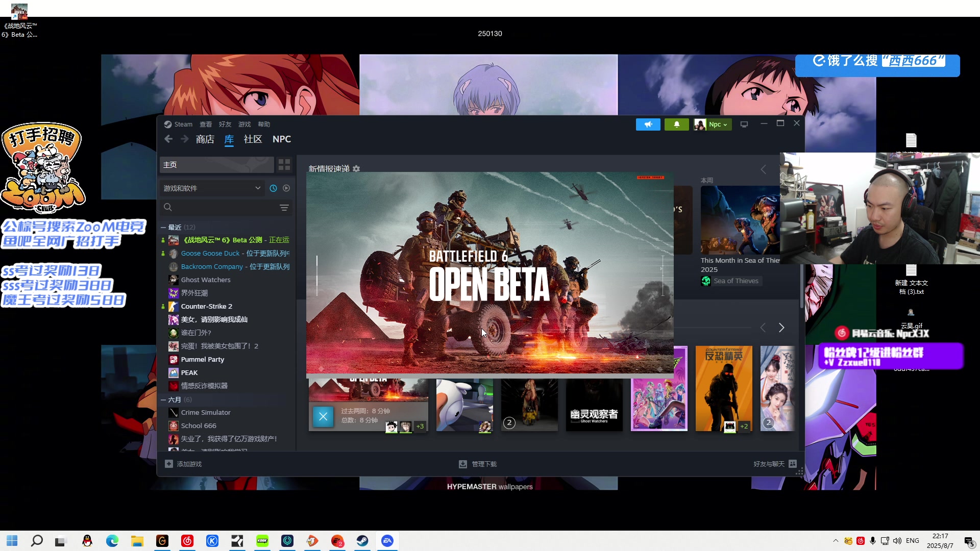Open Windows taskbar search

(x=37, y=541)
